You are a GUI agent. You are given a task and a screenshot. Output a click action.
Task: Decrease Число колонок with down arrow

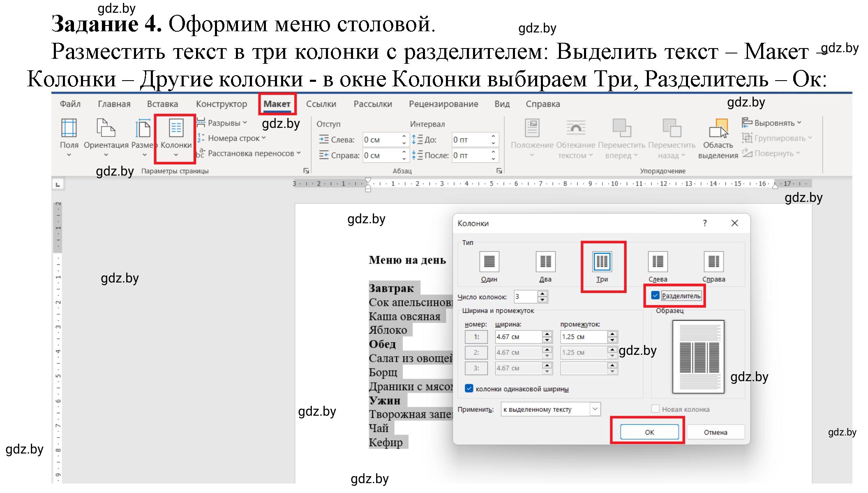542,299
